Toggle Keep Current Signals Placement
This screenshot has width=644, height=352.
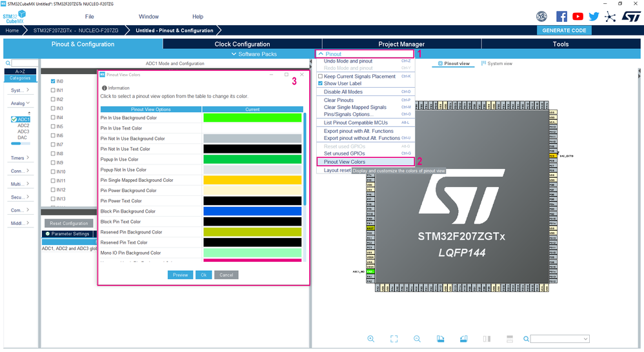click(x=320, y=76)
